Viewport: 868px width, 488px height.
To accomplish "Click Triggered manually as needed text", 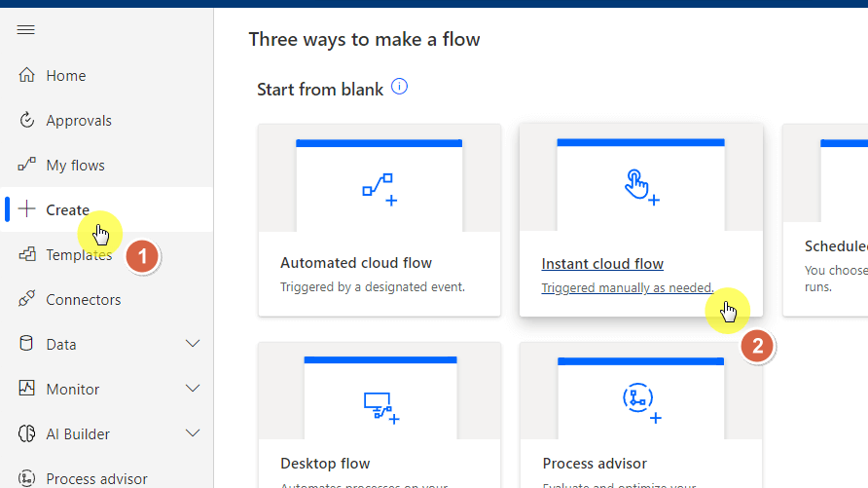I will [628, 288].
